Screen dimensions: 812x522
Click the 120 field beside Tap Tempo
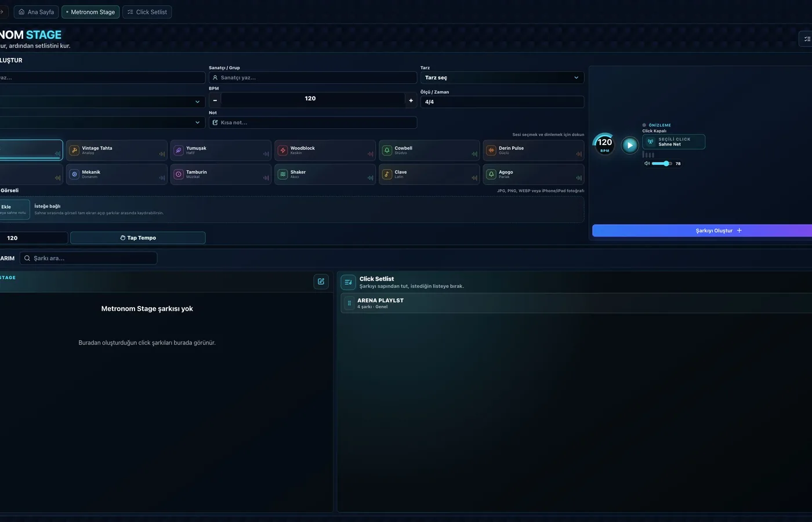[34, 238]
